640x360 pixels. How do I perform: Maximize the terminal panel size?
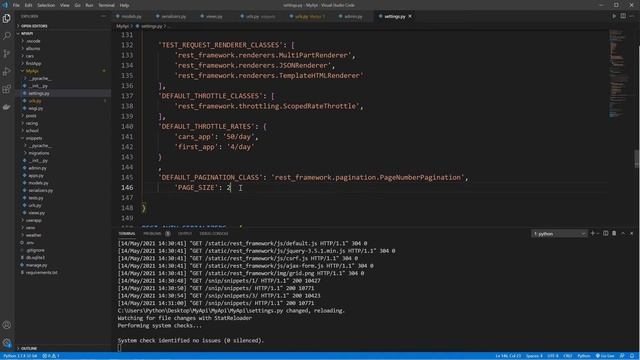click(623, 233)
